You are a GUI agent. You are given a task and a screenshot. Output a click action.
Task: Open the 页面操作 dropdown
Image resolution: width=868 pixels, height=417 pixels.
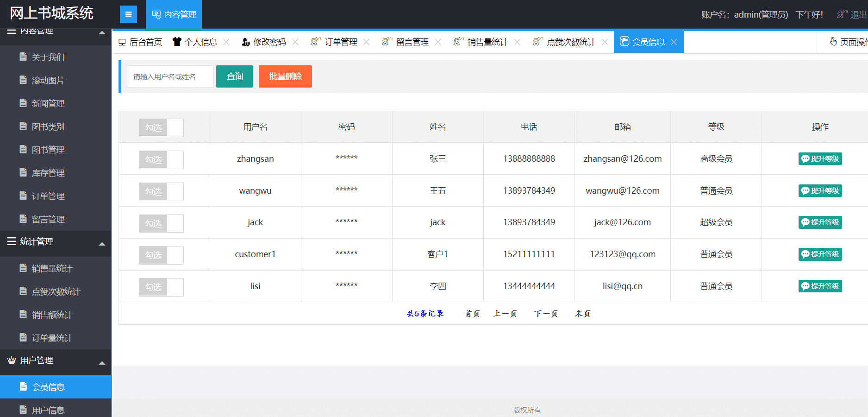click(x=848, y=42)
